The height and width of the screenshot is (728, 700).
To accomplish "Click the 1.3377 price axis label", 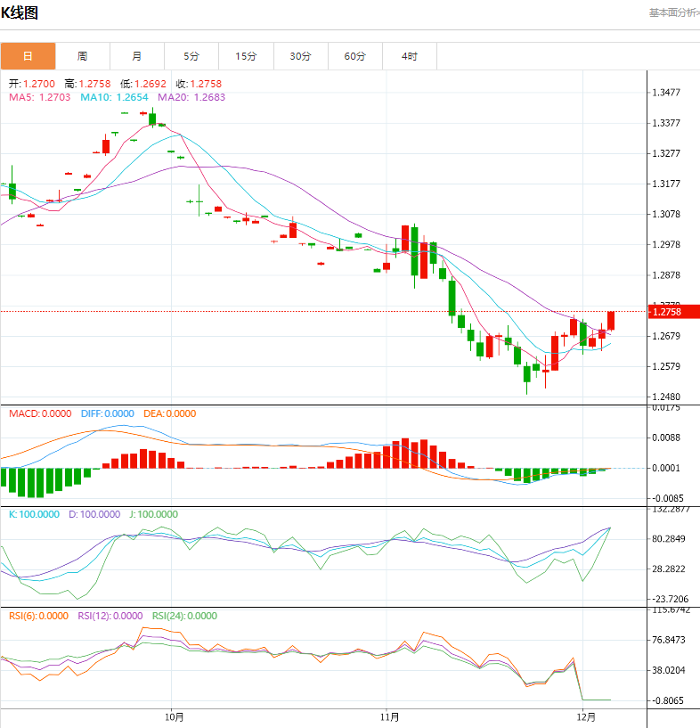I will point(666,123).
